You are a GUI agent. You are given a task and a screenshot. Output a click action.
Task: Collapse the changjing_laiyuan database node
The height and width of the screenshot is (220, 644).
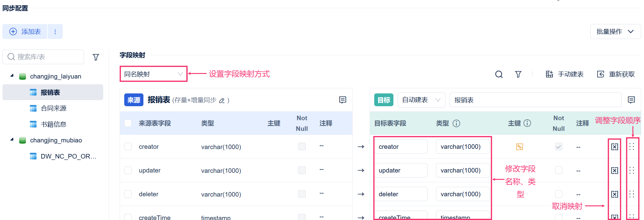coord(12,75)
